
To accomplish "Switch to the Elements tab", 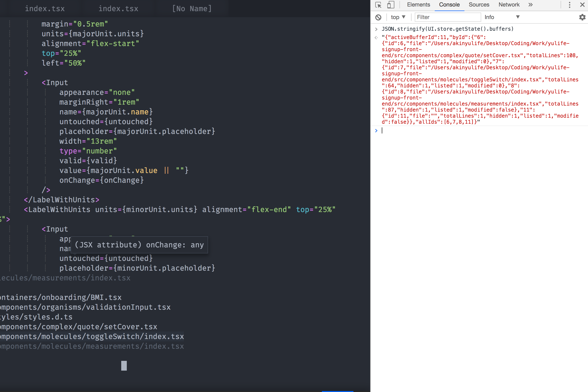I will [418, 5].
